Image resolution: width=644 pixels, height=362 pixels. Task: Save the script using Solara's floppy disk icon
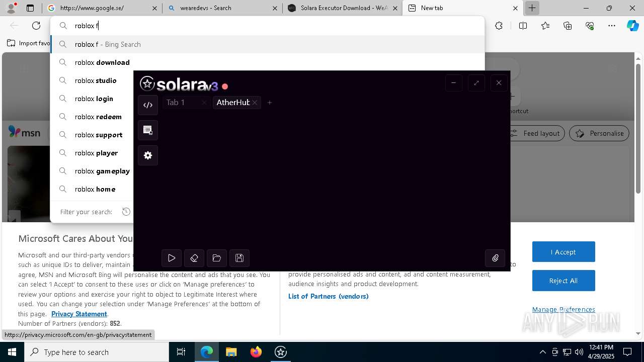(239, 258)
